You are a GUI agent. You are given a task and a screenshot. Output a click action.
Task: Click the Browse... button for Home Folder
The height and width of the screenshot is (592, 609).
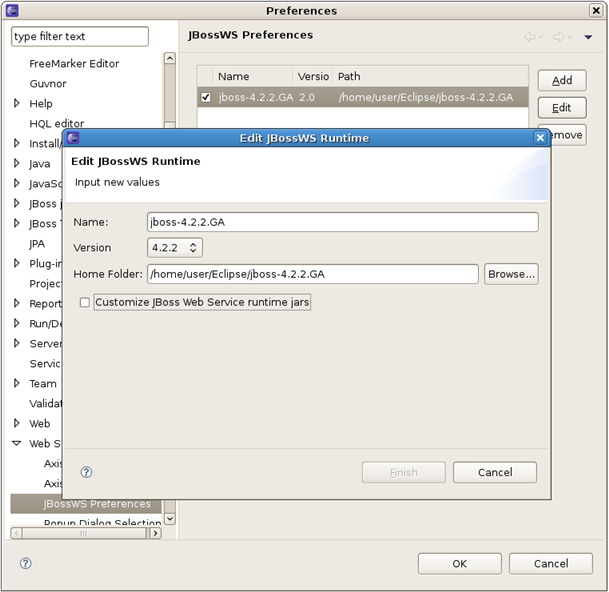tap(511, 273)
